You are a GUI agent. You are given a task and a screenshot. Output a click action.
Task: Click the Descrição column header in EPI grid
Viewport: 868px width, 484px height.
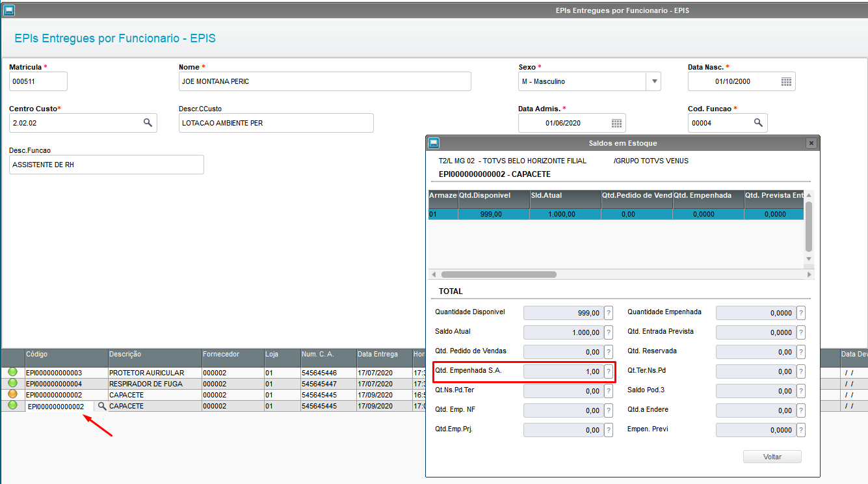click(x=155, y=358)
